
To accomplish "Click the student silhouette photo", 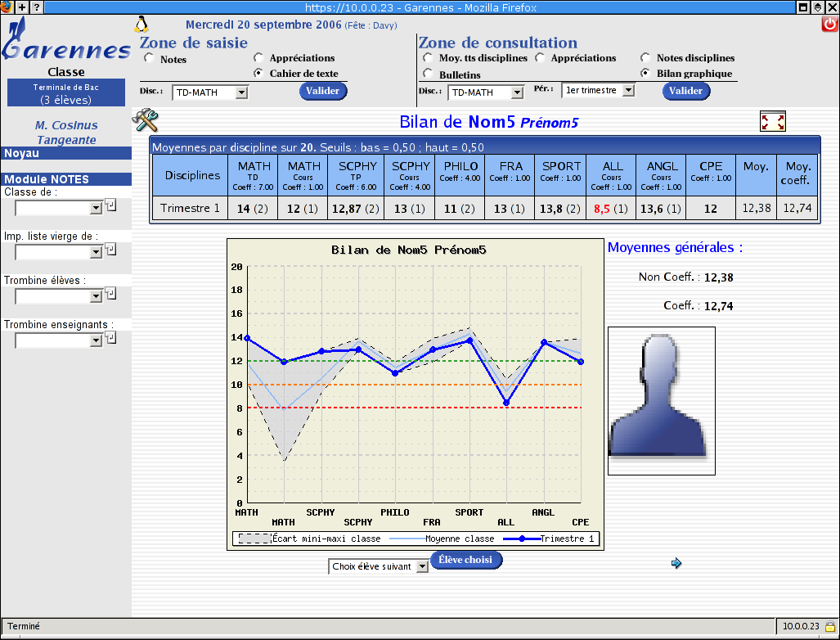I will (x=661, y=400).
